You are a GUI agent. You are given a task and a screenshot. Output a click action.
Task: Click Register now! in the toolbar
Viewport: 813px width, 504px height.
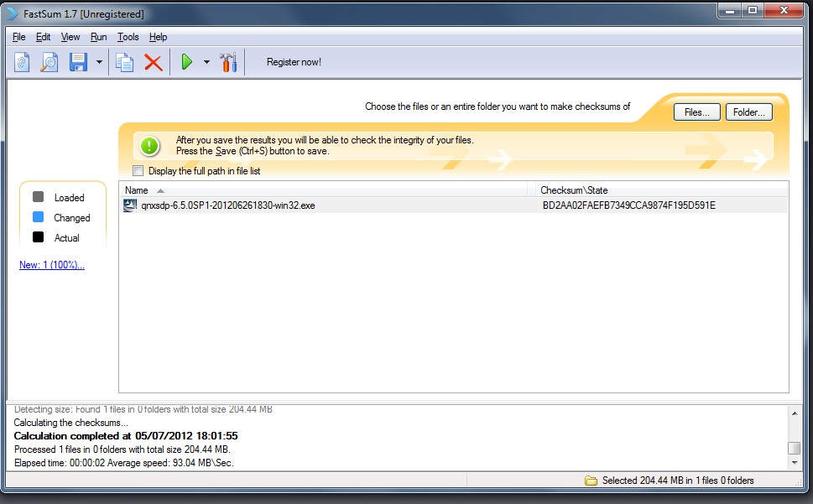294,62
